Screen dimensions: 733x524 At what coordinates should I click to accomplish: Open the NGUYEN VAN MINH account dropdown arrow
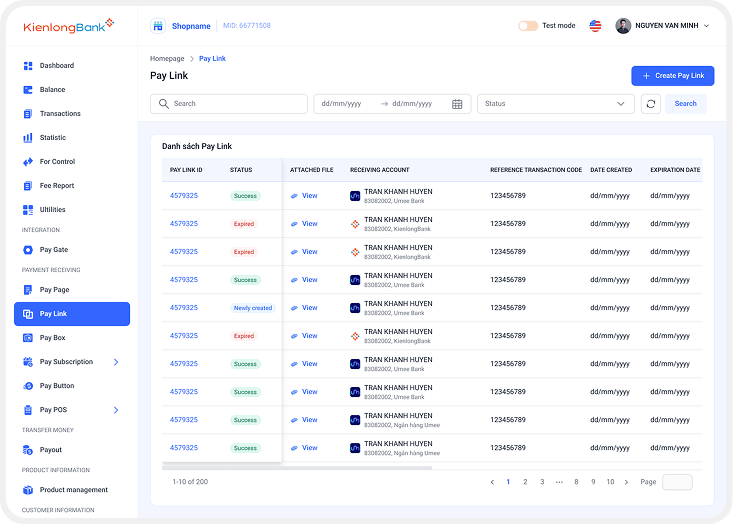706,26
